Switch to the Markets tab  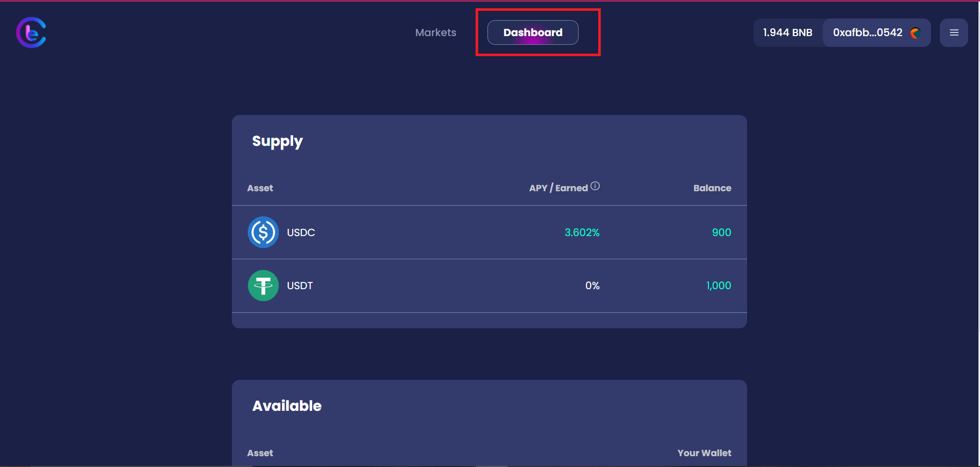coord(435,32)
